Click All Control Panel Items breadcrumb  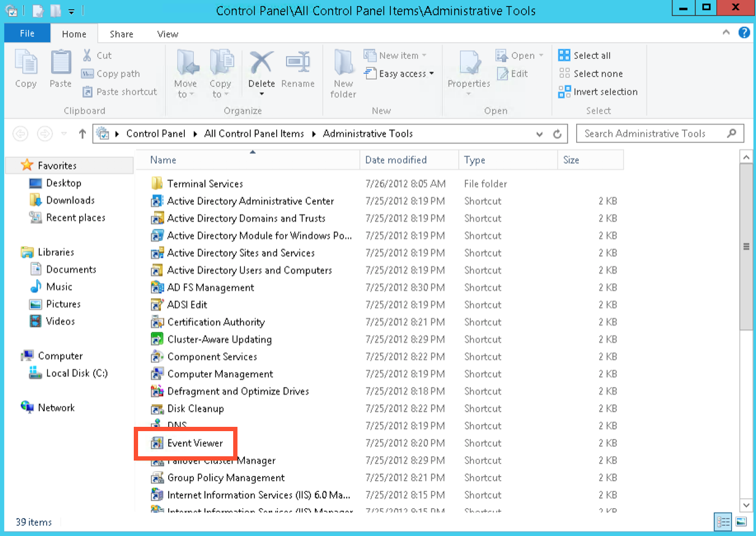(x=254, y=134)
